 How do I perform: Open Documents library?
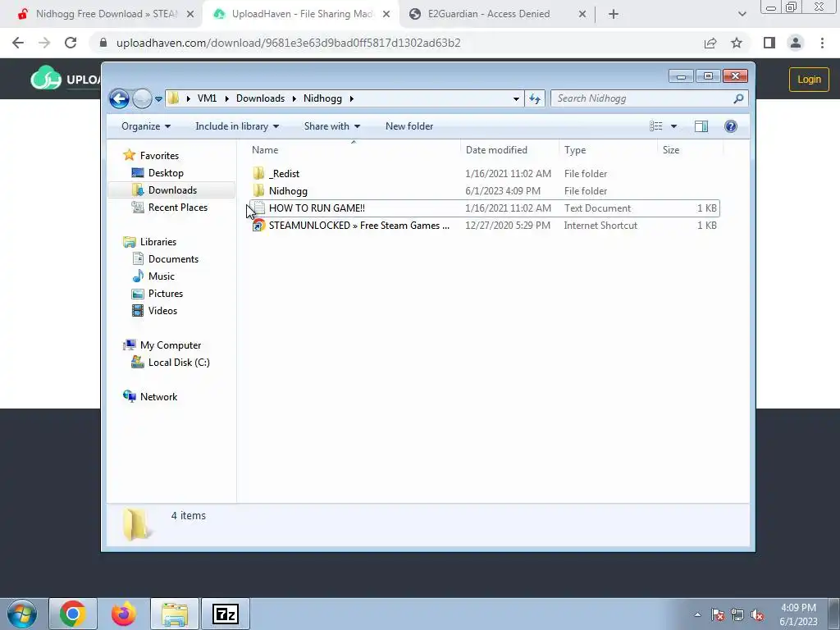pyautogui.click(x=166, y=259)
